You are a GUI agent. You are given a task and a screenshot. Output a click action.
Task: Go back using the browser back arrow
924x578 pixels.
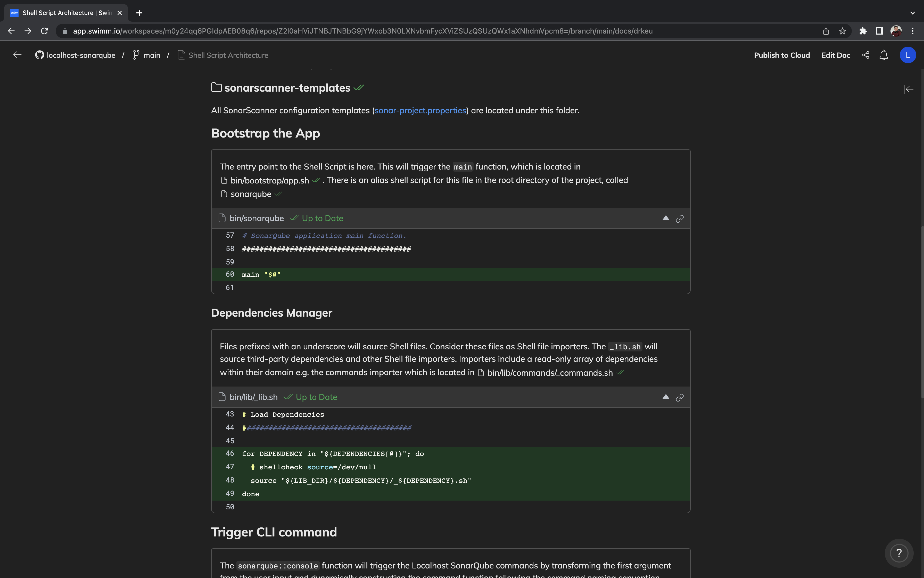coord(11,31)
